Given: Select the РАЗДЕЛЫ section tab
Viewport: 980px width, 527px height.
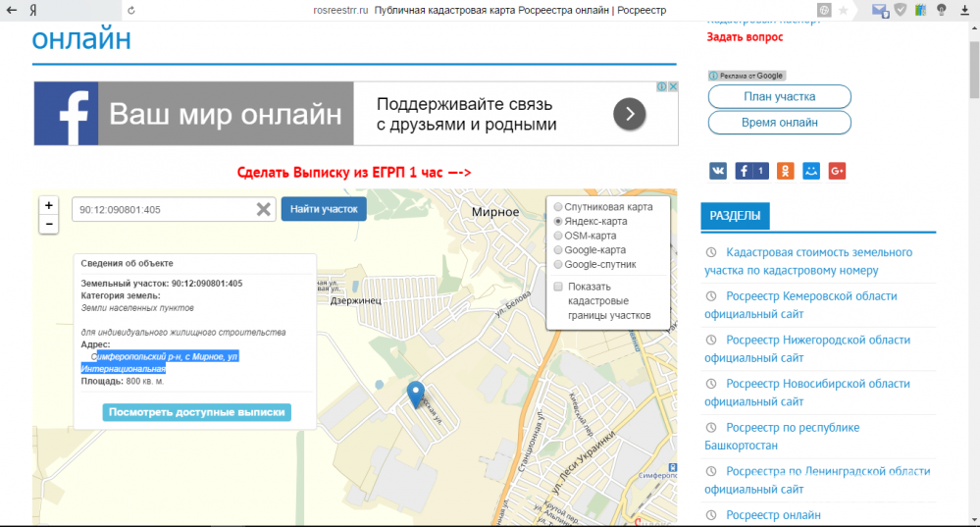Looking at the screenshot, I should [735, 216].
